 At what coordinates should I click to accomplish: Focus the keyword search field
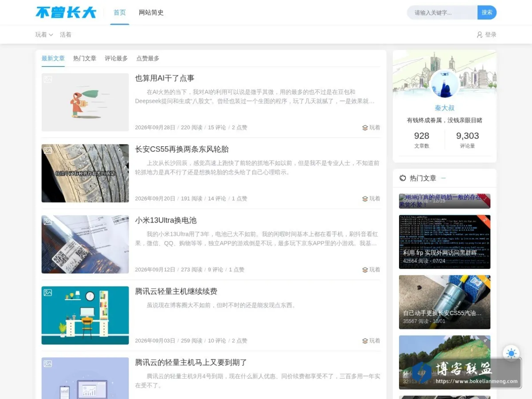[442, 12]
